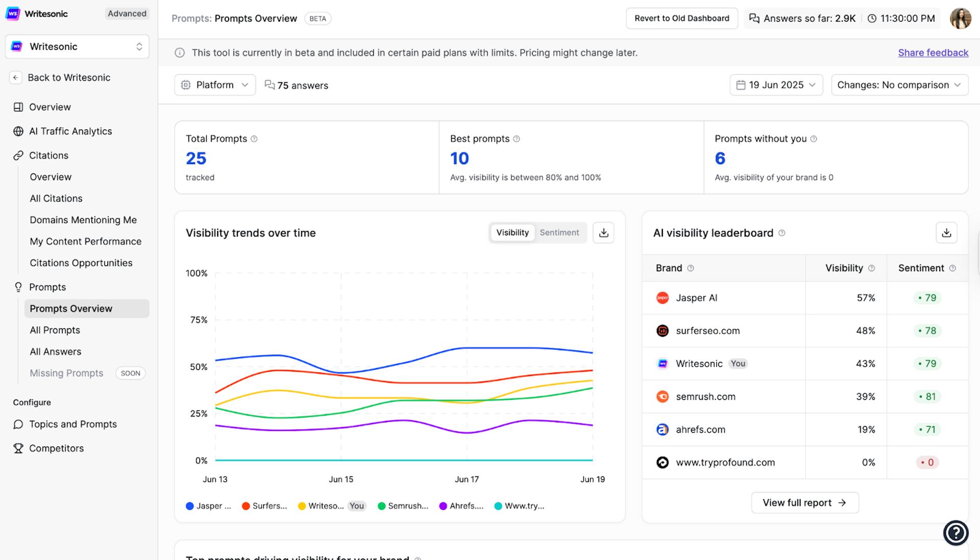
Task: Open Competitors configuration
Action: tap(56, 448)
